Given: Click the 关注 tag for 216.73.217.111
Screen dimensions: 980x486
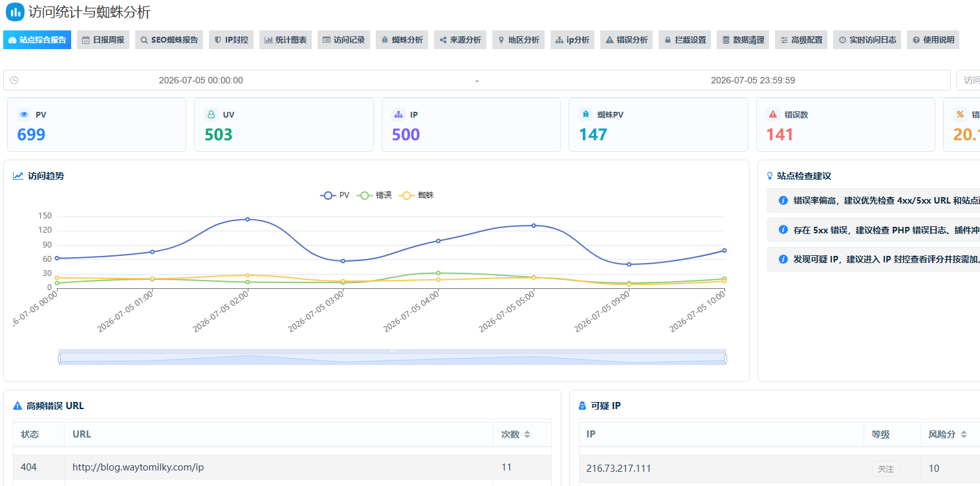Looking at the screenshot, I should coord(886,469).
